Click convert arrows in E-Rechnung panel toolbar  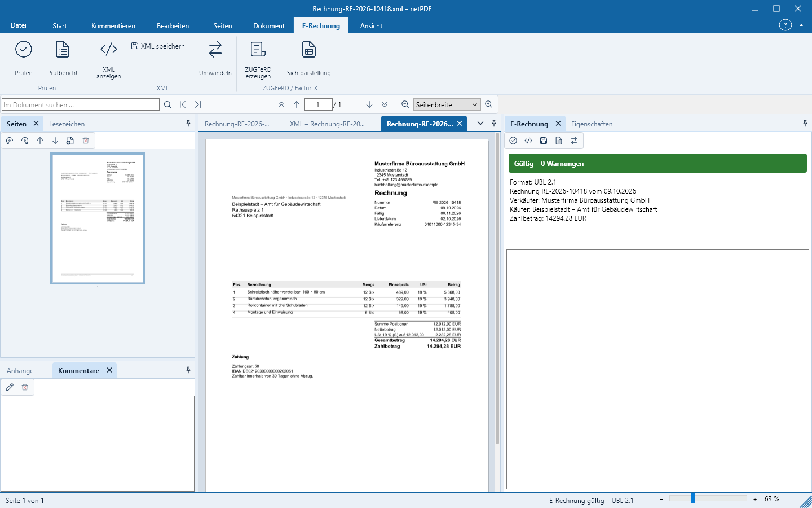click(574, 141)
